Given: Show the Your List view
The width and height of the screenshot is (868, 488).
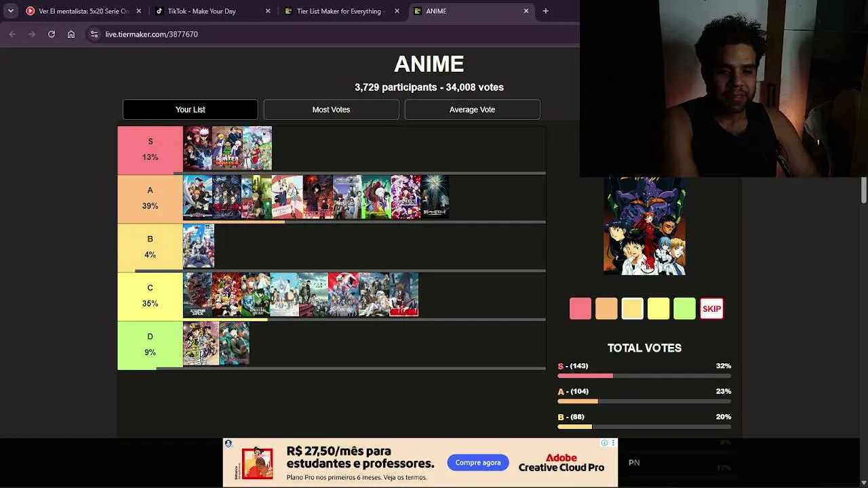Looking at the screenshot, I should pos(191,110).
